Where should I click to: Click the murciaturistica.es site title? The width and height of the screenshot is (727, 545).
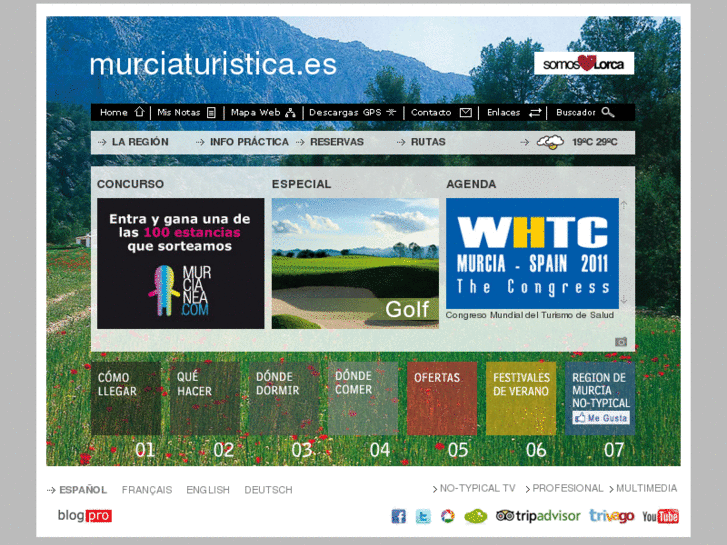coord(213,64)
